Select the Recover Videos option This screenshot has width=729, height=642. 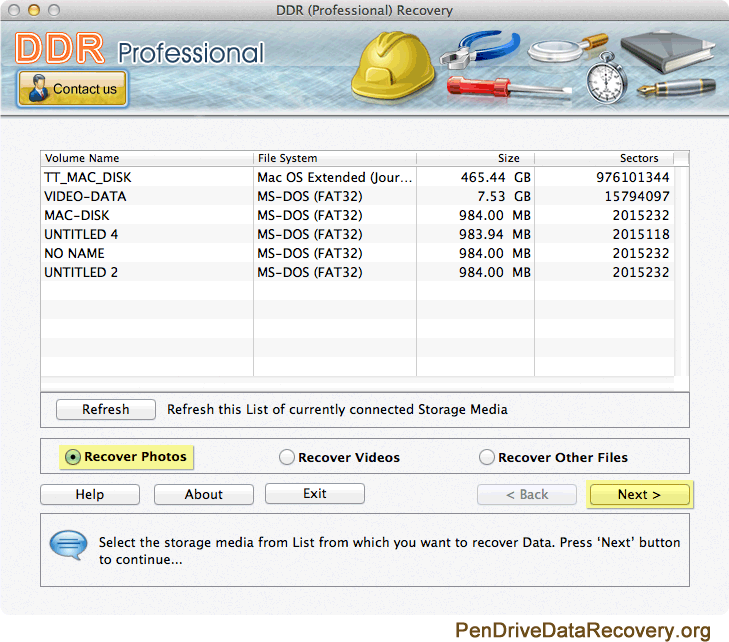click(x=286, y=457)
